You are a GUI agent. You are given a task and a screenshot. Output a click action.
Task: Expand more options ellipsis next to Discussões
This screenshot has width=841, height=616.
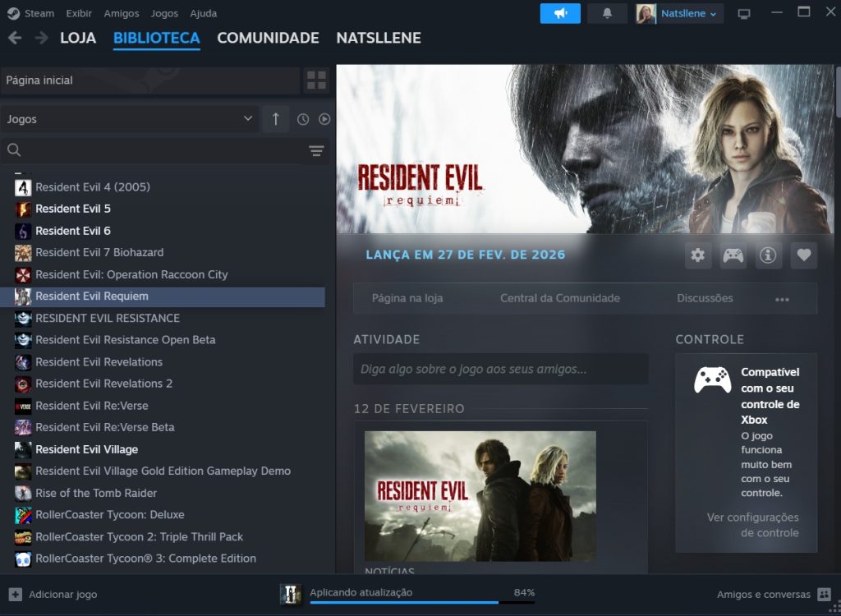[782, 299]
